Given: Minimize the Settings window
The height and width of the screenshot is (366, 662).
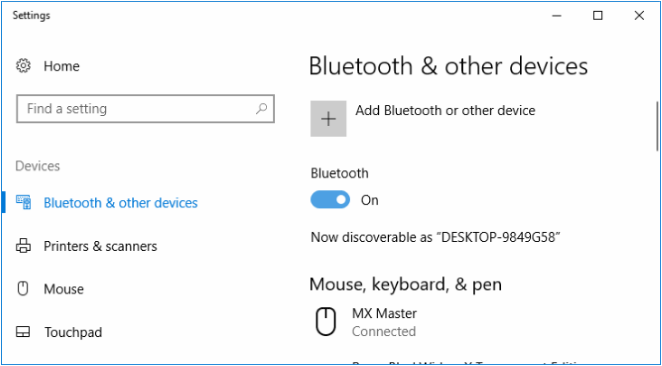Looking at the screenshot, I should [x=556, y=16].
